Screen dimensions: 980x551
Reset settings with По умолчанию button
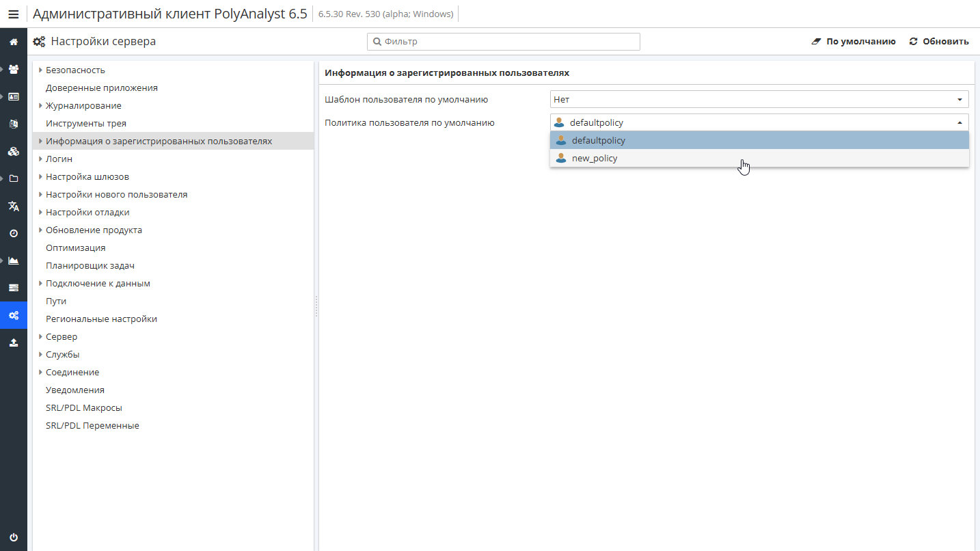tap(853, 41)
